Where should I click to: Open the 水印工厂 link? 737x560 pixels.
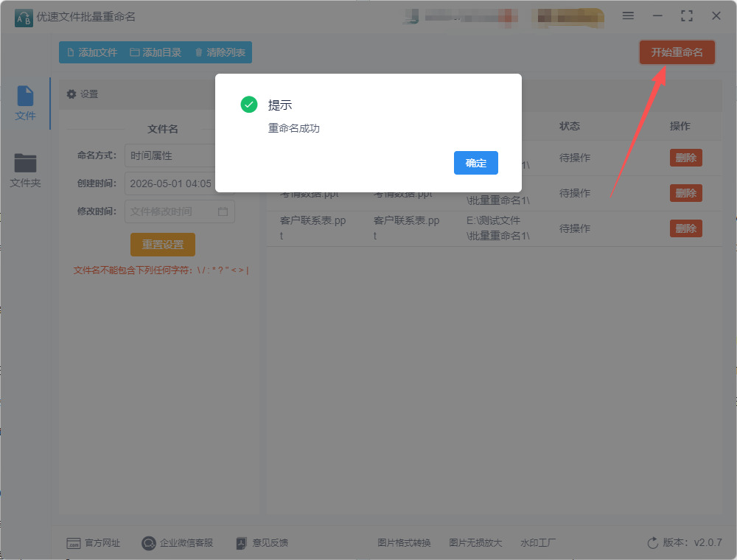[538, 542]
